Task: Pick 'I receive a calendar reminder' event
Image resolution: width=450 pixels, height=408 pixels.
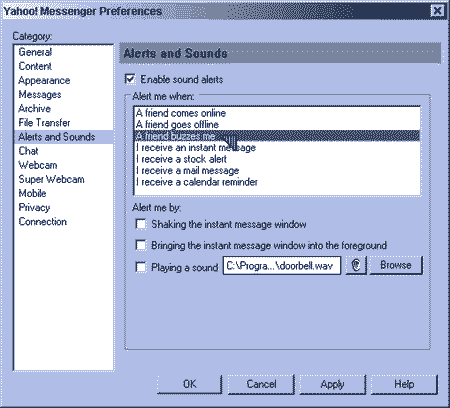Action: click(277, 182)
